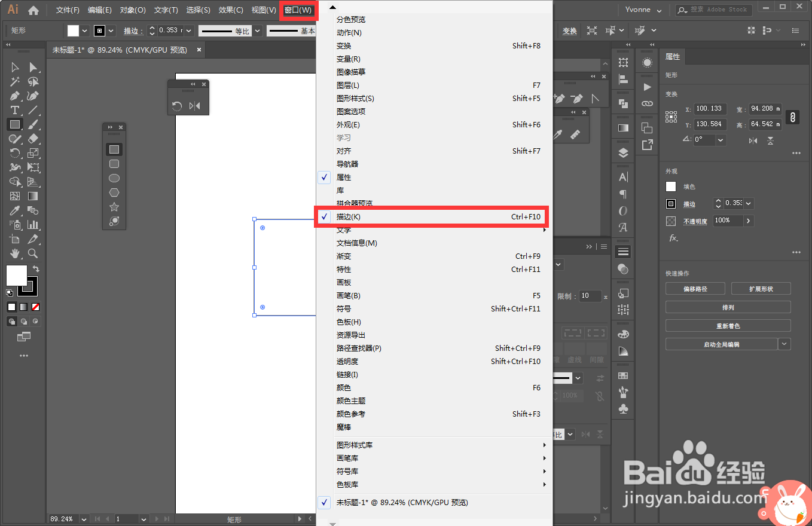Select the Paintbrush tool
The width and height of the screenshot is (812, 526).
coord(33,124)
